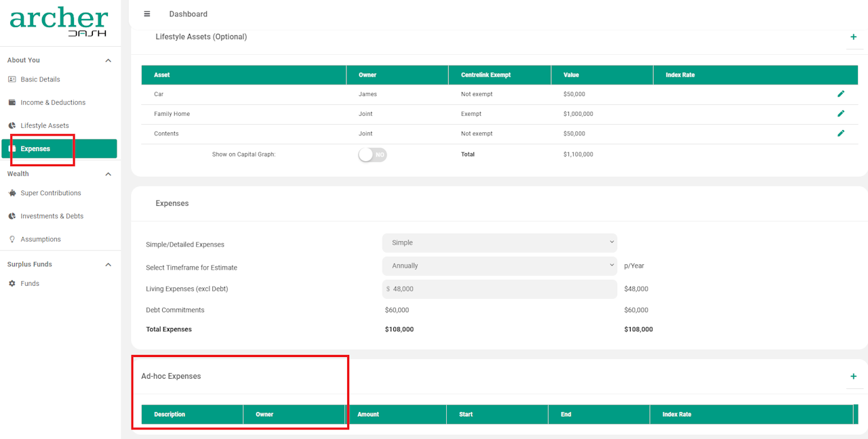The width and height of the screenshot is (868, 439).
Task: Open Investments & Debts page
Action: tap(52, 216)
